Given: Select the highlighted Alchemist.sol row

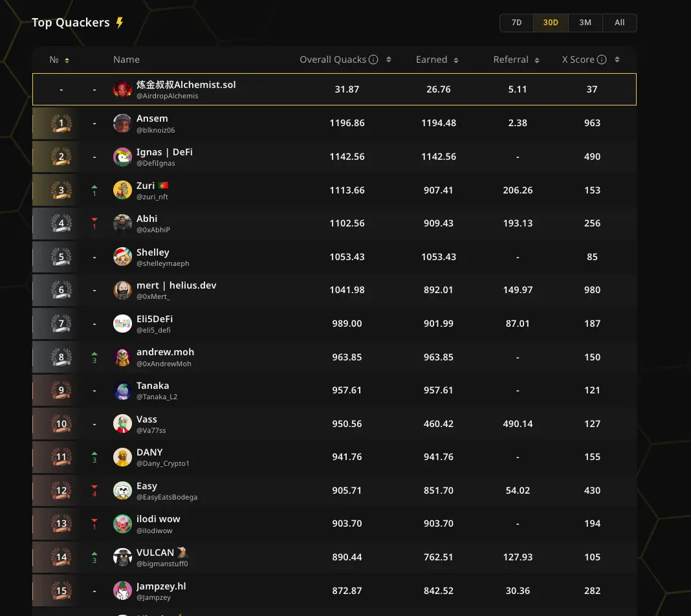Looking at the screenshot, I should coord(335,89).
